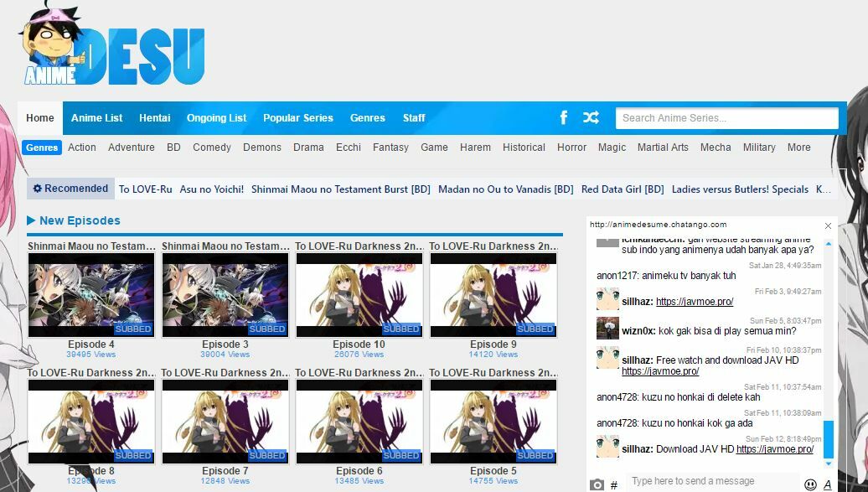Click the chat scrollbar up arrow
This screenshot has height=492, width=868.
829,244
